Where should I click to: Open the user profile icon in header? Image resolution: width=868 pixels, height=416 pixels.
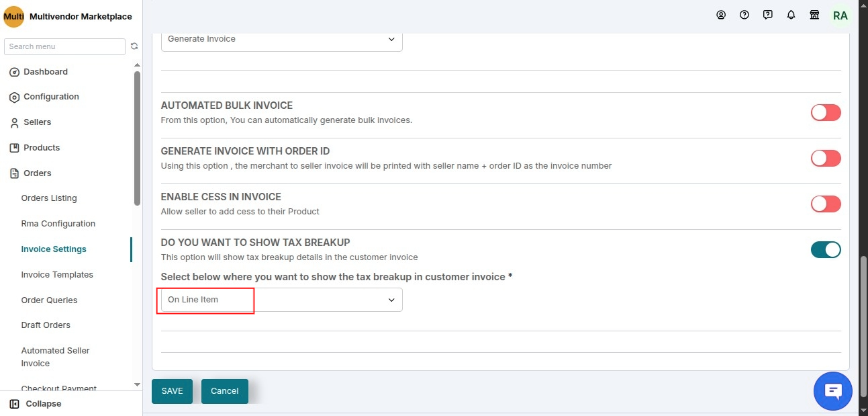tap(721, 15)
